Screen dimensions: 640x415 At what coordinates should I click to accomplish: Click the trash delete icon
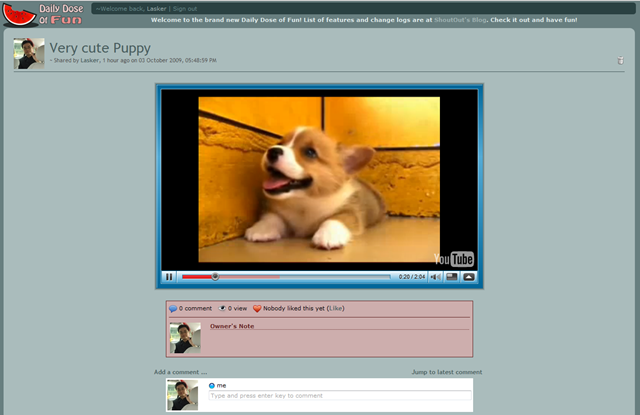pyautogui.click(x=620, y=60)
